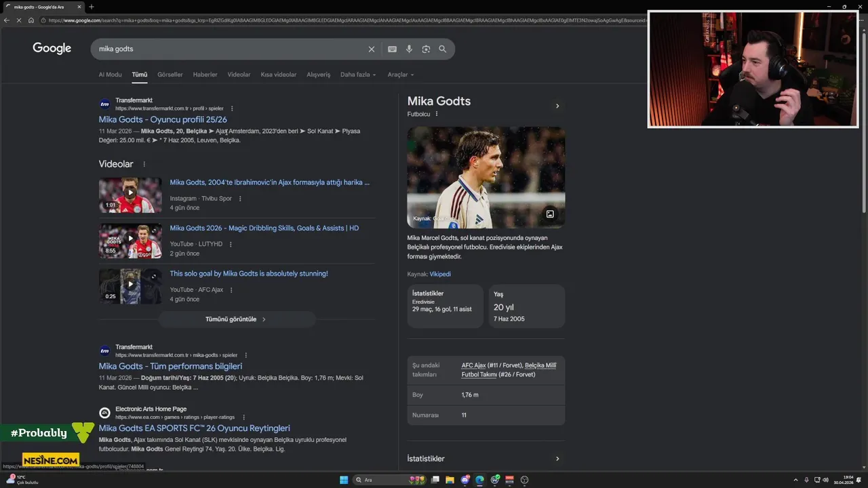Expand all videos with Tümünü görüntüle
The width and height of the screenshot is (868, 488).
[236, 319]
